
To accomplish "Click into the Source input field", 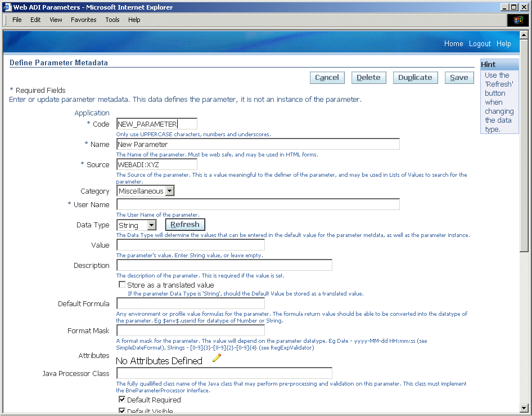I will pos(157,164).
